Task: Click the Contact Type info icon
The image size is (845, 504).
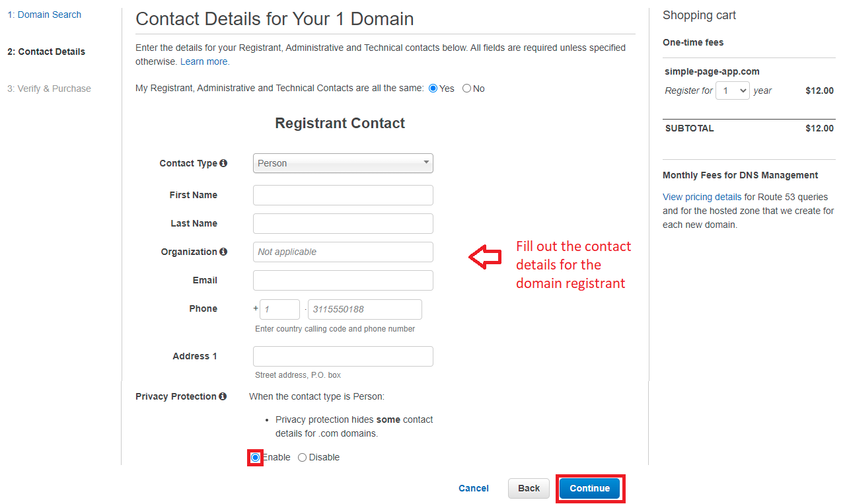Action: [x=223, y=163]
